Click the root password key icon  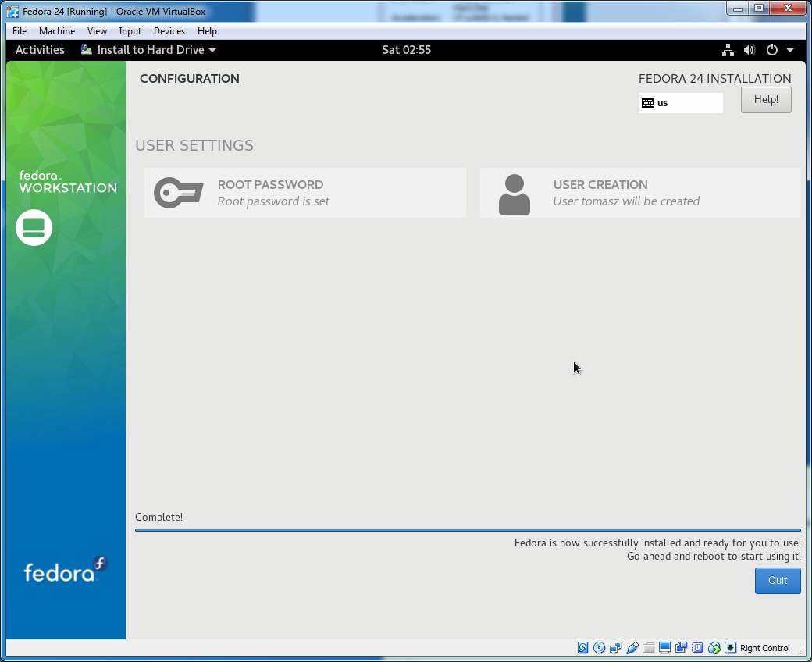(x=178, y=193)
